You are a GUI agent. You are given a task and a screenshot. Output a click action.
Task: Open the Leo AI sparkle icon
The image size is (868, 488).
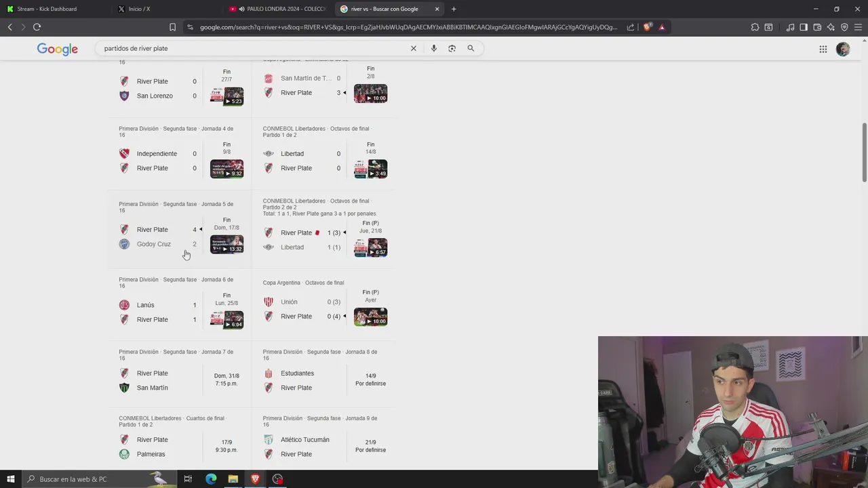coord(831,27)
